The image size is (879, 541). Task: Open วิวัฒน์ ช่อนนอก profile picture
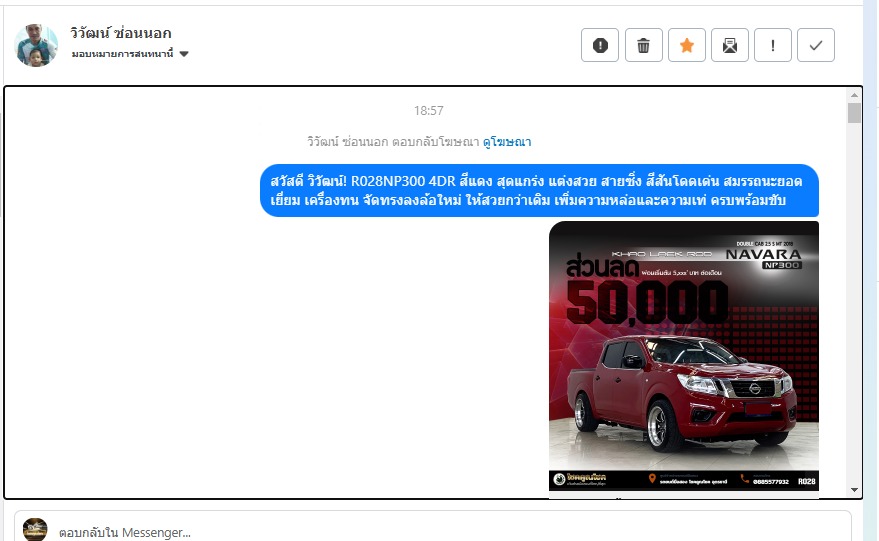coord(36,45)
